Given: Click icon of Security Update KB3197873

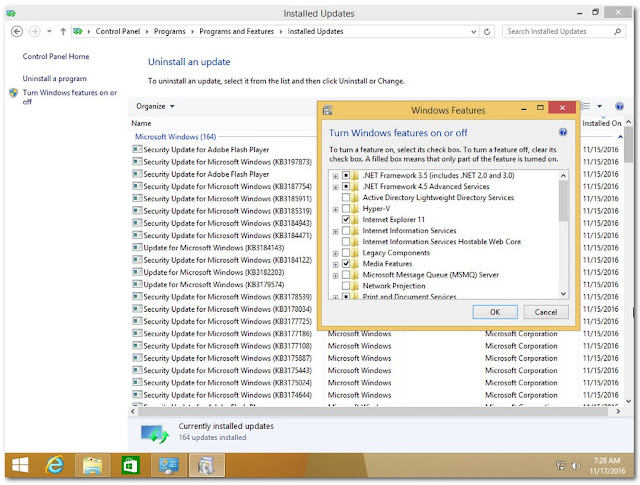Looking at the screenshot, I should [x=137, y=162].
